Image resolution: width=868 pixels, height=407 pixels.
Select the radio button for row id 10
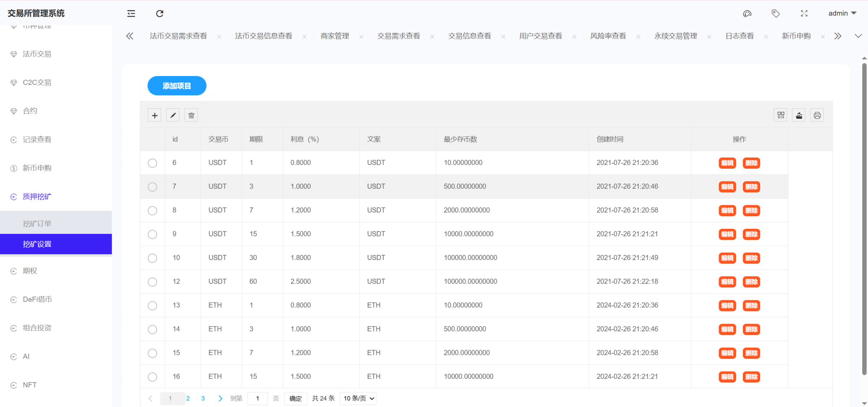click(x=152, y=258)
